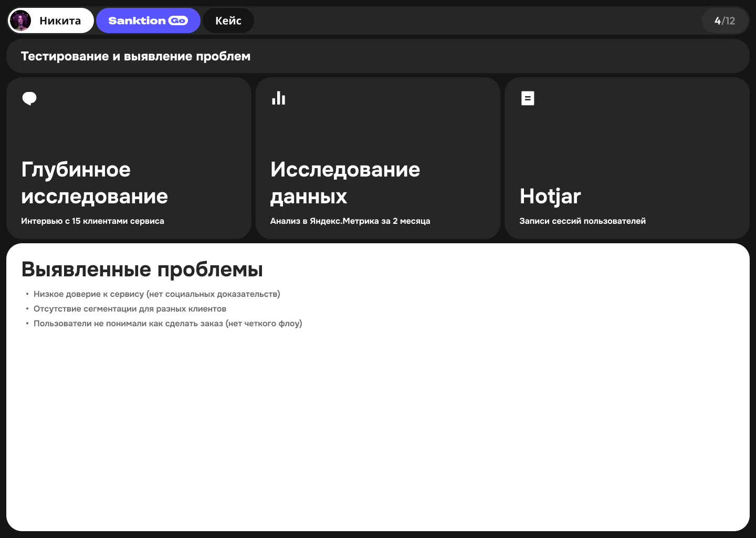This screenshot has width=756, height=538.
Task: Select the bullet about отсутствие сегментации
Action: (130, 308)
